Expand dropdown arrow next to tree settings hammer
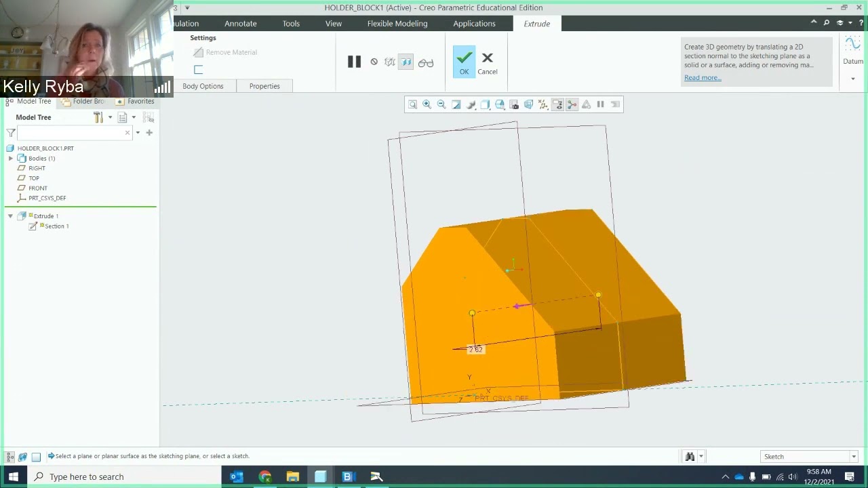 coord(110,118)
